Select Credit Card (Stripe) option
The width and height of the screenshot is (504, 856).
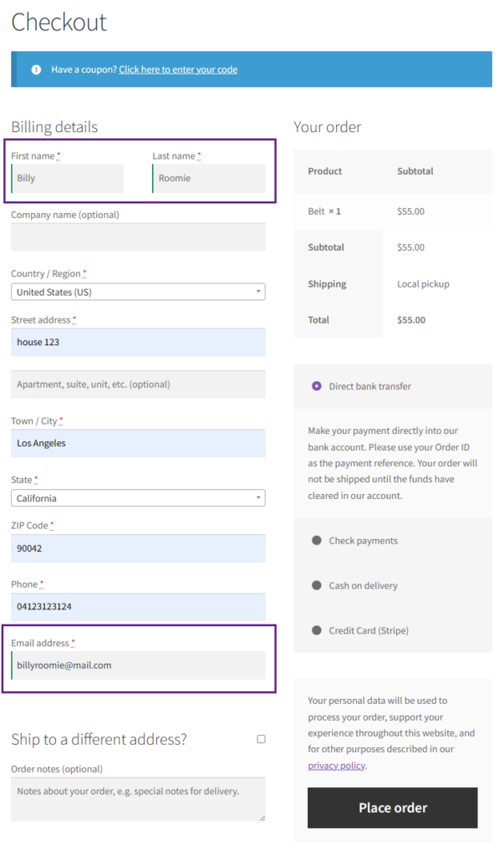pyautogui.click(x=317, y=630)
